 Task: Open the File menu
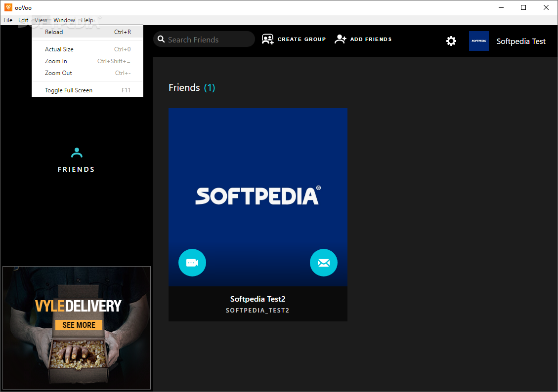(x=8, y=20)
